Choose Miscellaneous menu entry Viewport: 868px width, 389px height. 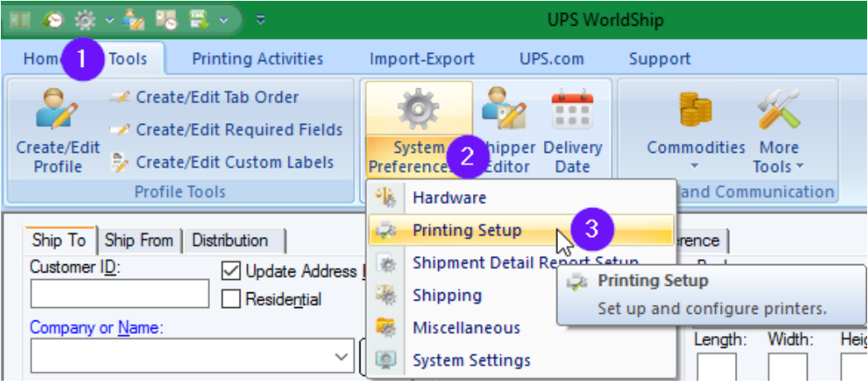click(x=466, y=328)
